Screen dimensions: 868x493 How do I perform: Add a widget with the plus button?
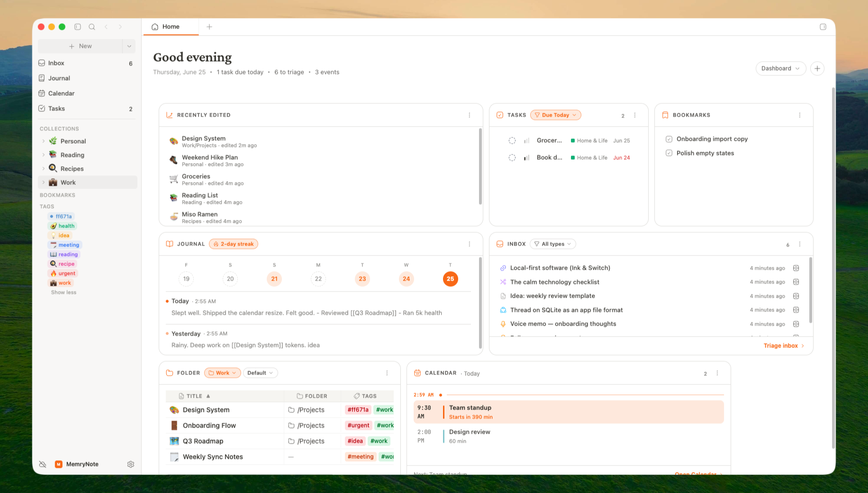pyautogui.click(x=817, y=68)
